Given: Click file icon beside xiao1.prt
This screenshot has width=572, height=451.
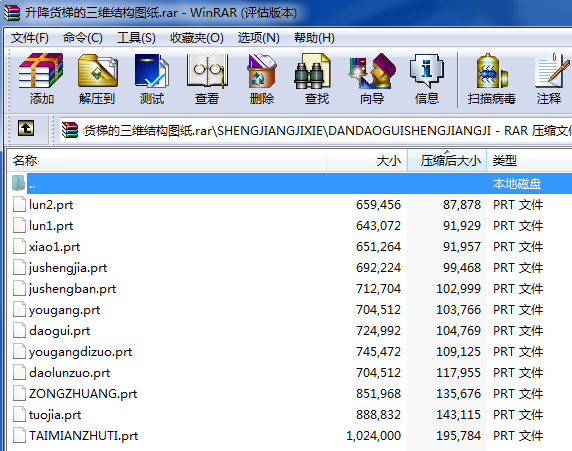Looking at the screenshot, I should 19,246.
